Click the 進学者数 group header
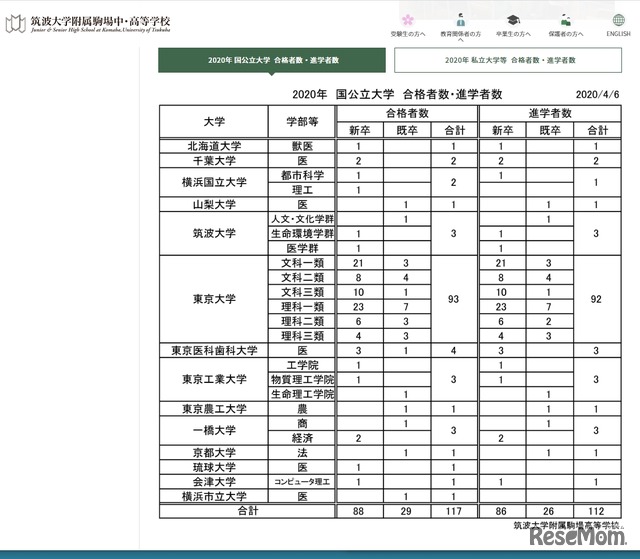 click(x=550, y=113)
